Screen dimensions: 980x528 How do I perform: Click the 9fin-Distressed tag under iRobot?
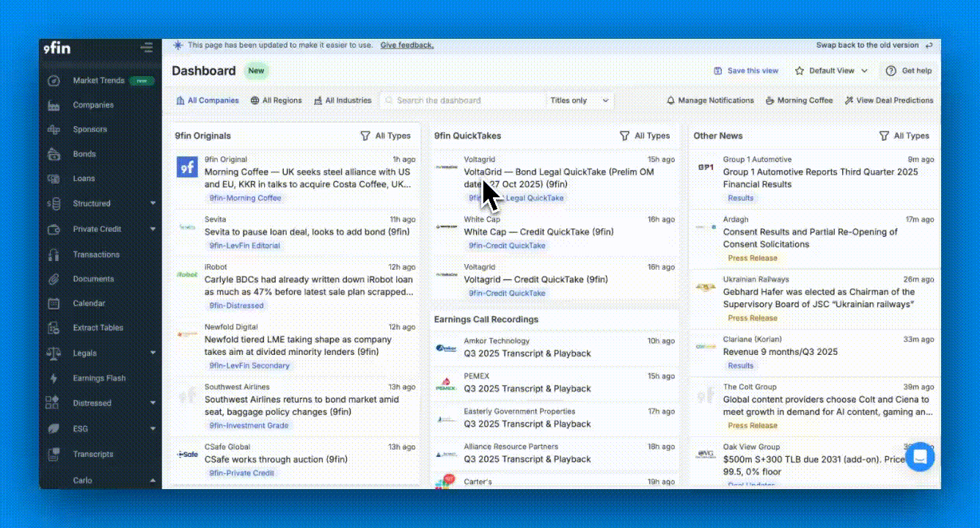[x=236, y=306]
